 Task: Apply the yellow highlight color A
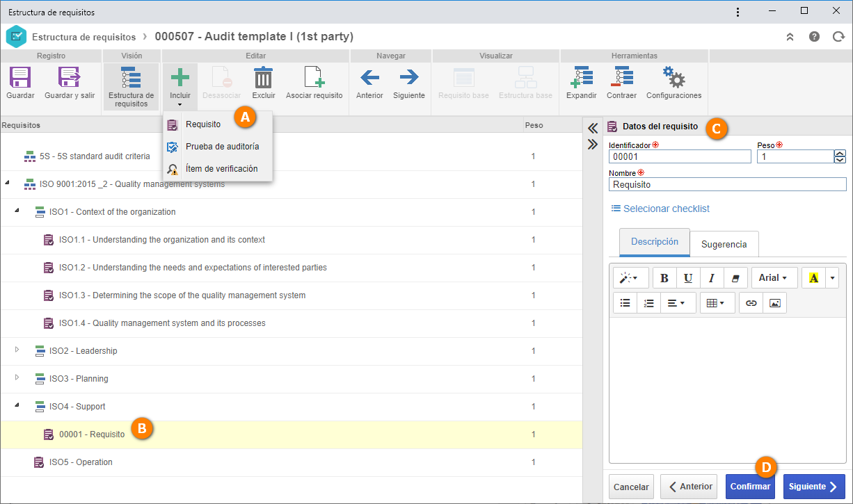pos(813,278)
